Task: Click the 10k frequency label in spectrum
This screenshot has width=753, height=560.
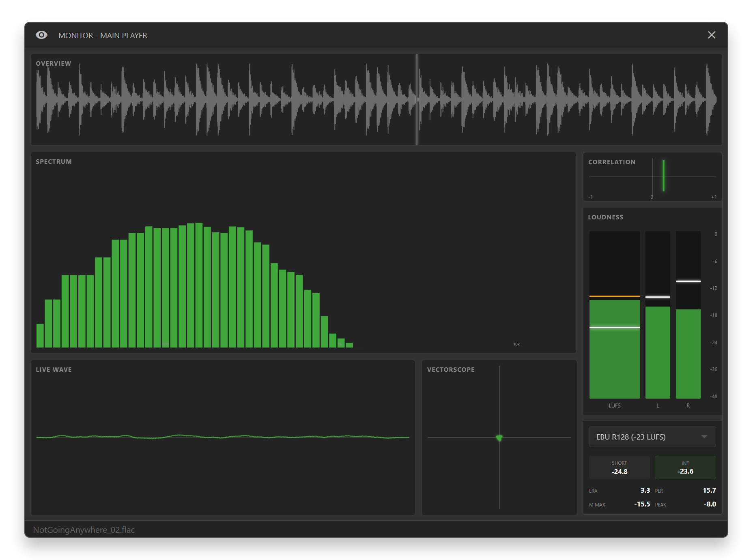Action: 516,344
